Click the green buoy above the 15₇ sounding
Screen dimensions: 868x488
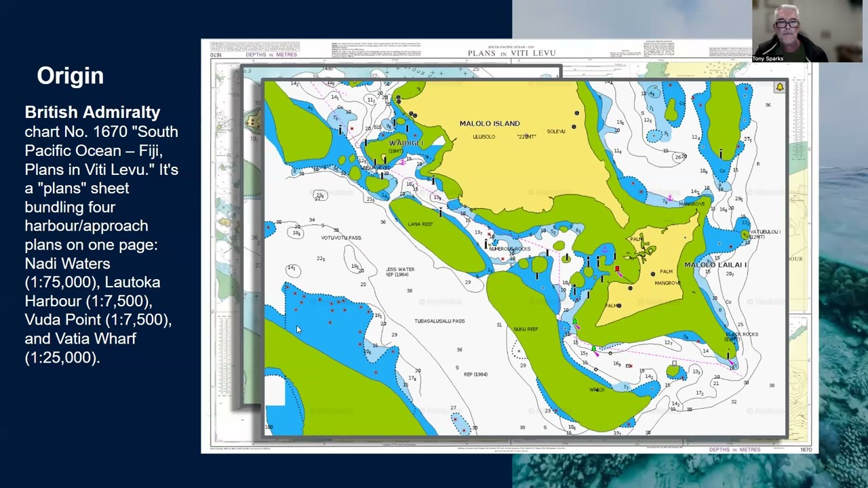pyautogui.click(x=593, y=348)
